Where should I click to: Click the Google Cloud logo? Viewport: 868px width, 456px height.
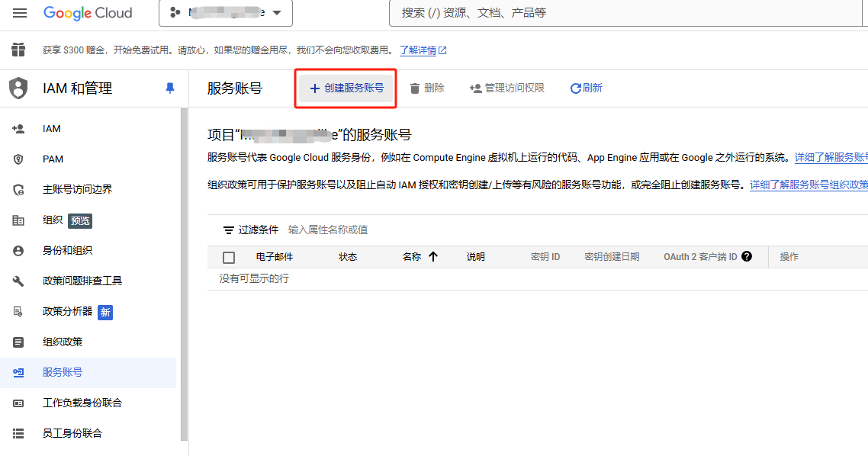(88, 13)
